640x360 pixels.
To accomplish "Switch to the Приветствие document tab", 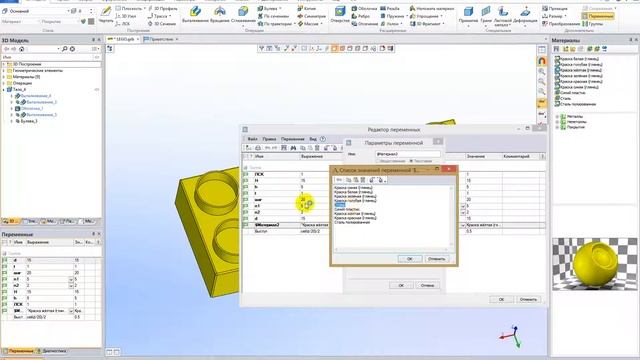I will [161, 39].
